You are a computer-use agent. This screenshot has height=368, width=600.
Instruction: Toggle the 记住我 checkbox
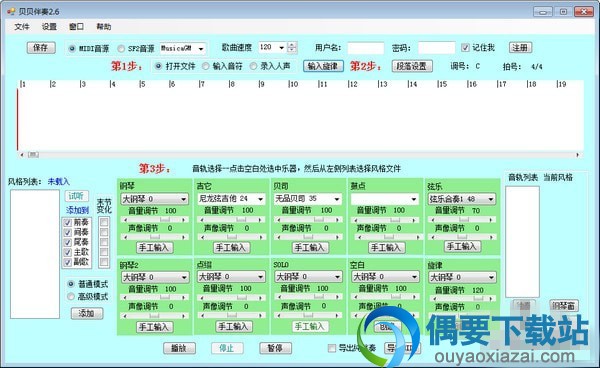(x=465, y=48)
